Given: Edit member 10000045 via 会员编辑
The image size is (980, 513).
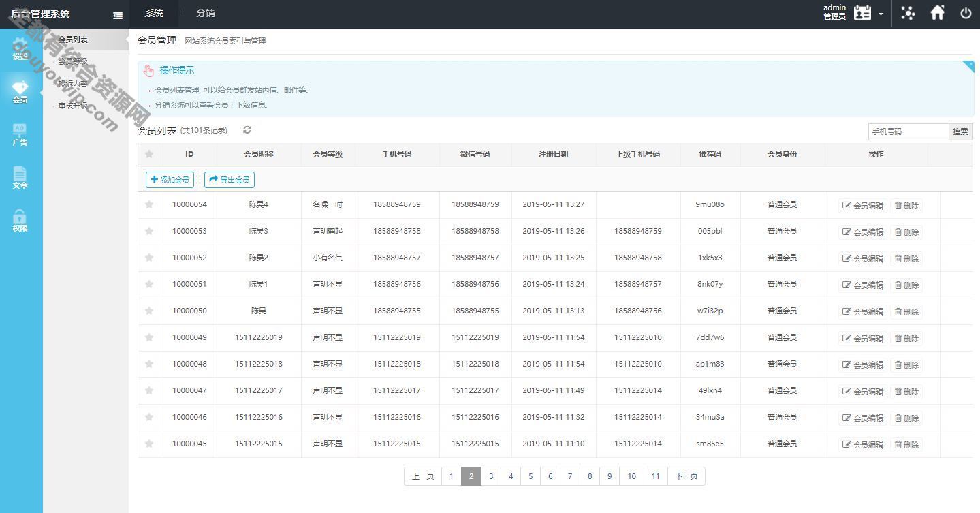Looking at the screenshot, I should tap(863, 444).
